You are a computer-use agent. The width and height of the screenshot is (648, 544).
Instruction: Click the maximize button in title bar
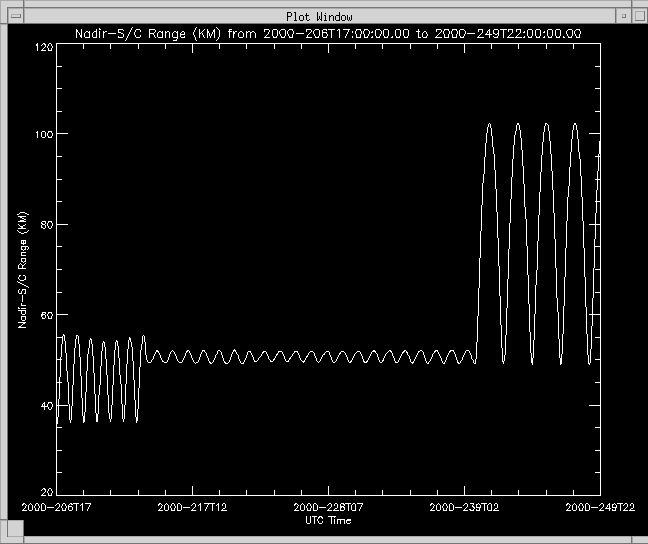coord(637,17)
